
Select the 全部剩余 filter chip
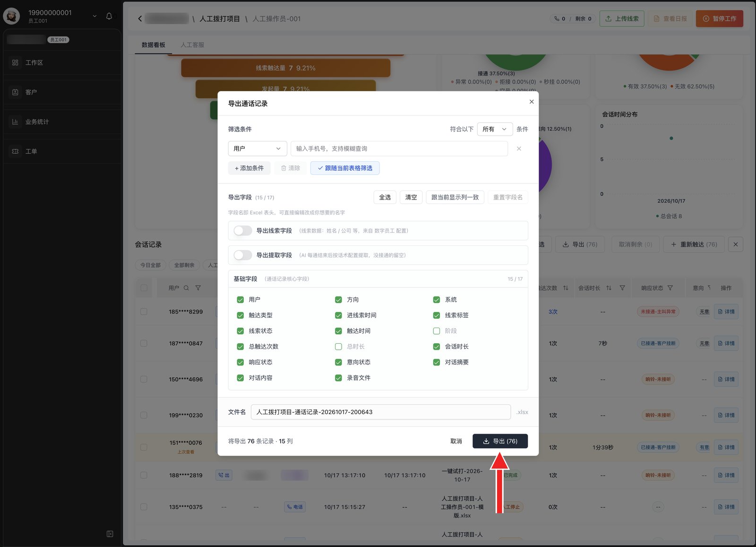pyautogui.click(x=184, y=265)
